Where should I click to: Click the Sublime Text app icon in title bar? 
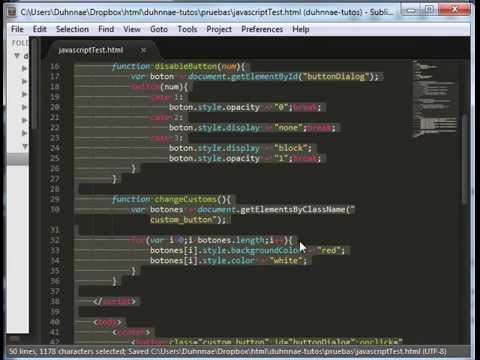[x=12, y=12]
